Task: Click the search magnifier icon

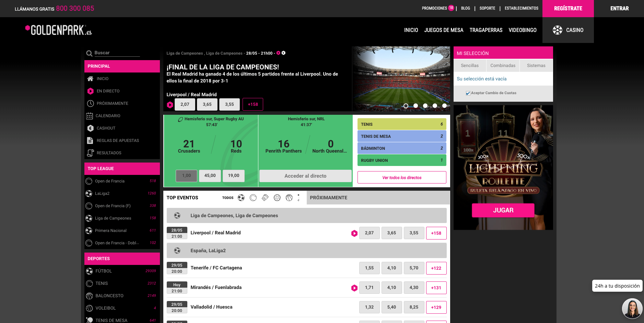Action: (89, 53)
